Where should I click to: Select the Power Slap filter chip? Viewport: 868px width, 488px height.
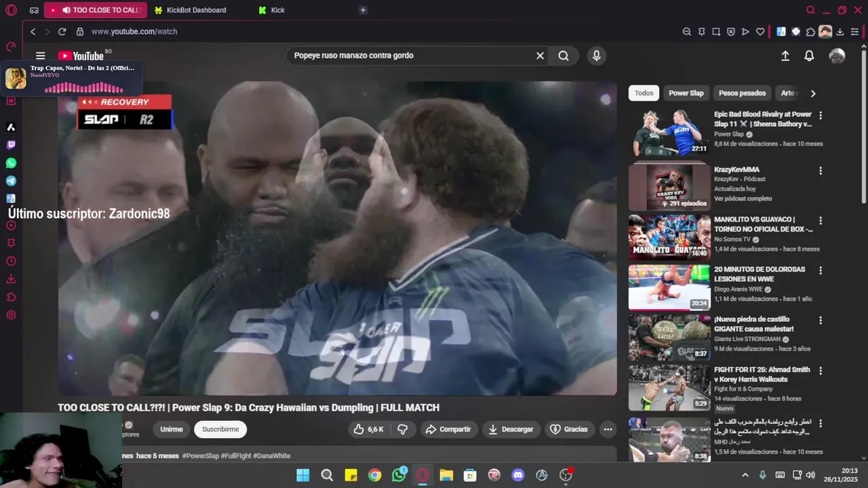coord(686,94)
